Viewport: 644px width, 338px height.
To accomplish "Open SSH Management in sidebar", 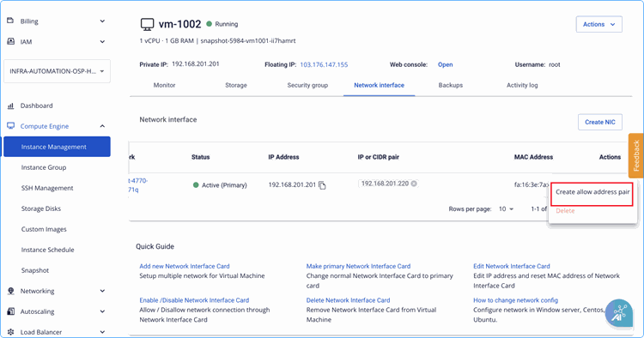I will pos(47,188).
